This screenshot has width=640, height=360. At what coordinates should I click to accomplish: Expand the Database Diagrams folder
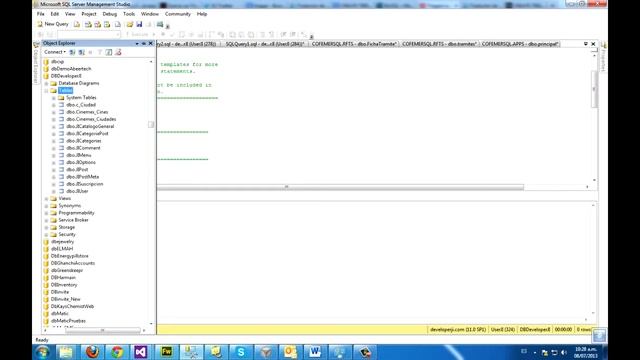(x=46, y=83)
